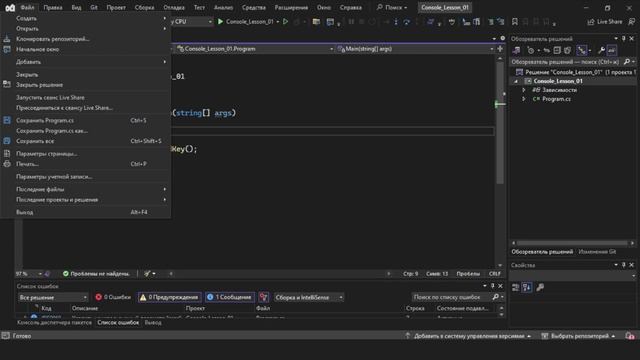The image size is (640, 360).
Task: Switch to Вывод tab
Action: click(153, 322)
